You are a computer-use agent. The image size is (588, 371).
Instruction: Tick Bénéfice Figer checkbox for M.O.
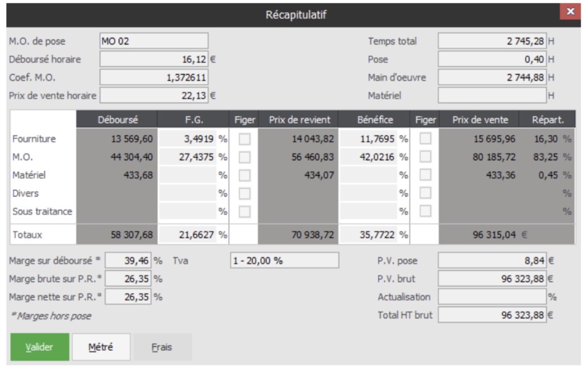(x=425, y=156)
